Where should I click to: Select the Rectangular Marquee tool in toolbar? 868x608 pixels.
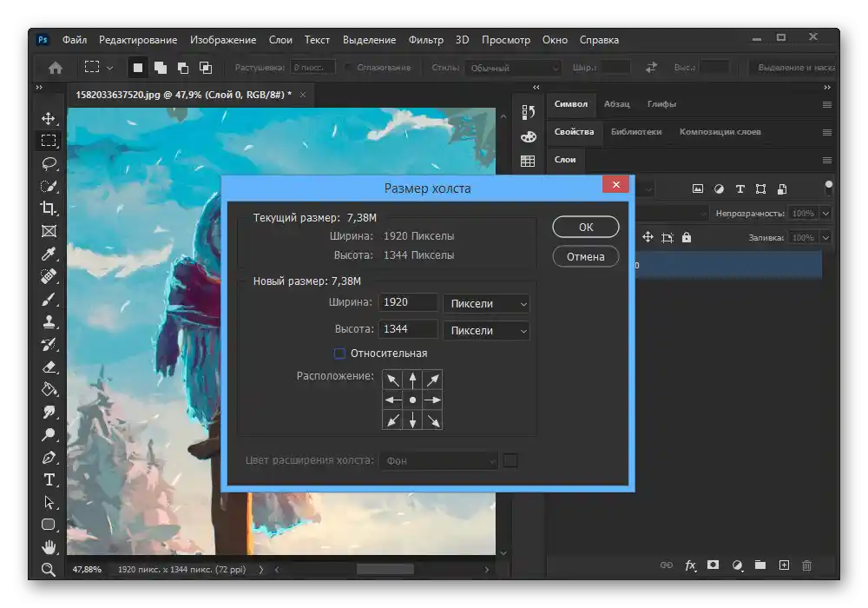(x=49, y=141)
